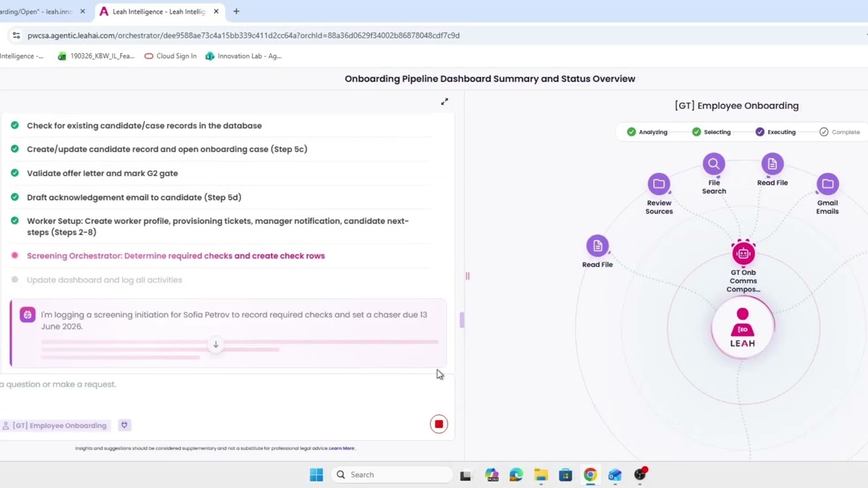Click the 'Onboarding Pipeline Dashboard Summary' page title
Viewport: 868px width, 488px height.
pos(490,79)
